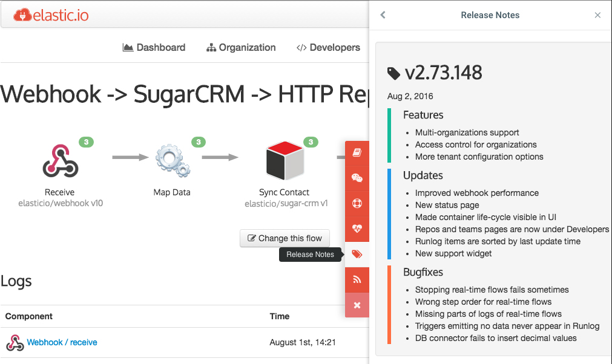Click the Features heading

pos(423,115)
